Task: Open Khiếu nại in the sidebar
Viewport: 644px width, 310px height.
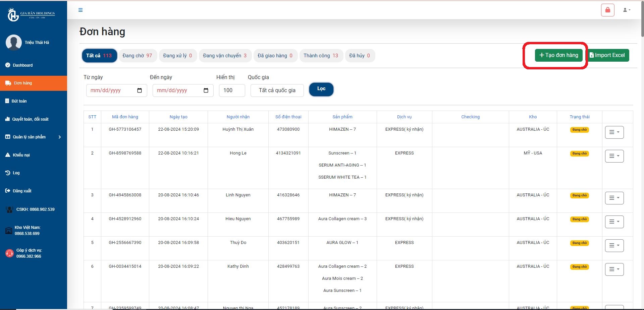Action: 21,155
